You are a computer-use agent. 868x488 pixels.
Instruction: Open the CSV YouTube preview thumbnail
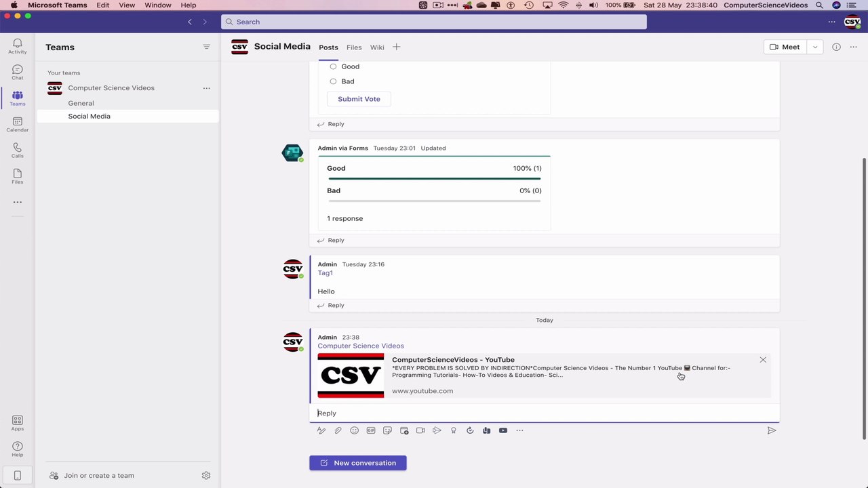point(351,375)
